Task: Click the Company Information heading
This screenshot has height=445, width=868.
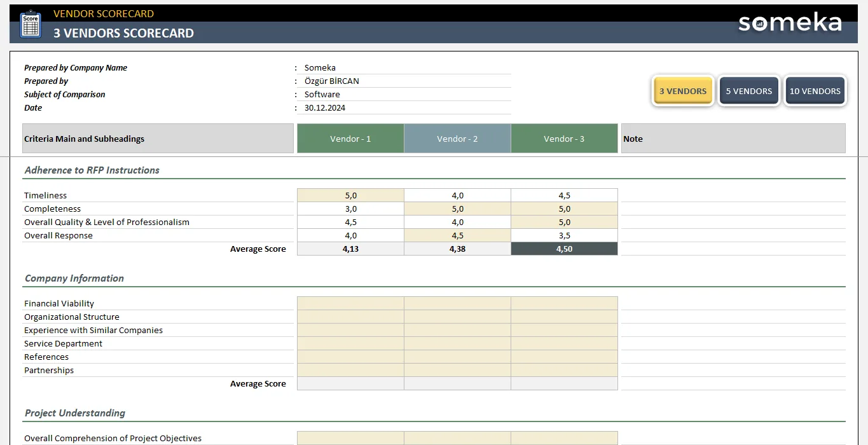Action: 74,278
